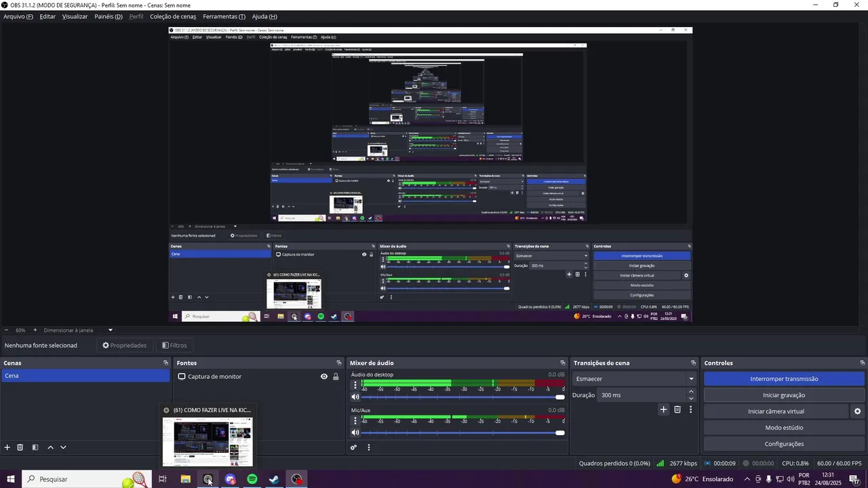Viewport: 868px width, 488px height.
Task: Open Dimensionar à janela scaling dropdown
Action: tap(78, 330)
